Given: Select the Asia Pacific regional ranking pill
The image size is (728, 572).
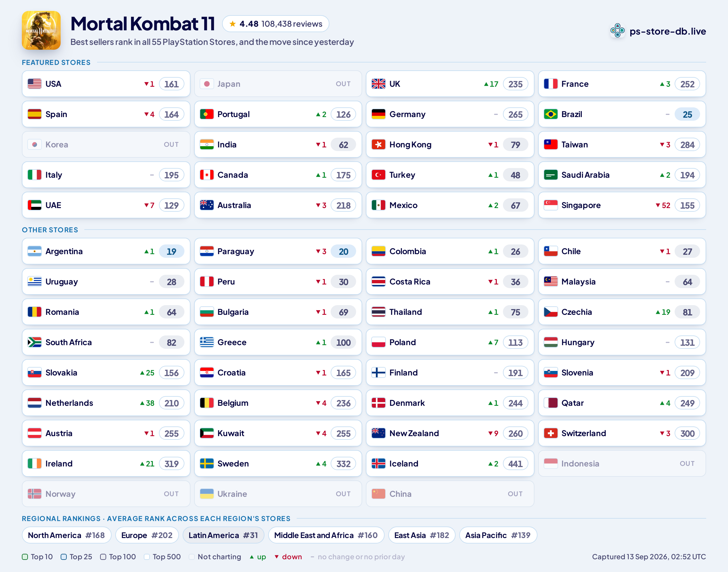Looking at the screenshot, I should pos(498,535).
